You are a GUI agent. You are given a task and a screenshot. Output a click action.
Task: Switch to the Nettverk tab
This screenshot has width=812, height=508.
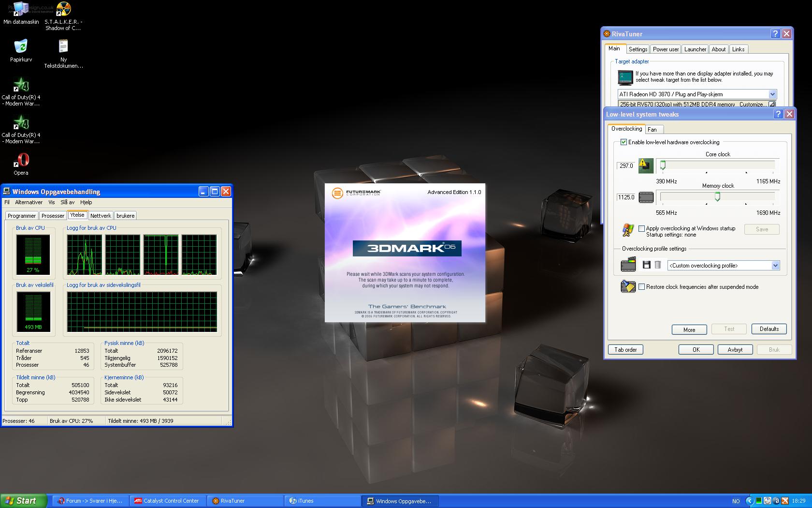(x=101, y=216)
